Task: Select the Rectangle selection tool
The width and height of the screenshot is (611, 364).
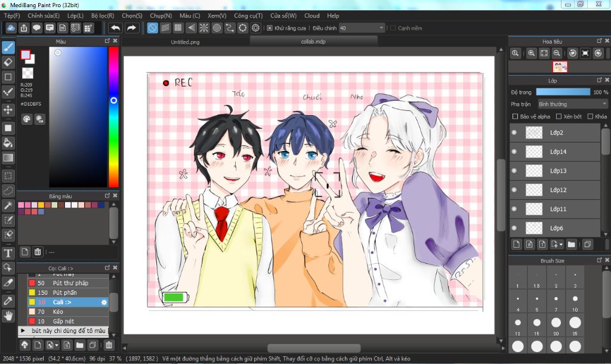Action: click(8, 176)
